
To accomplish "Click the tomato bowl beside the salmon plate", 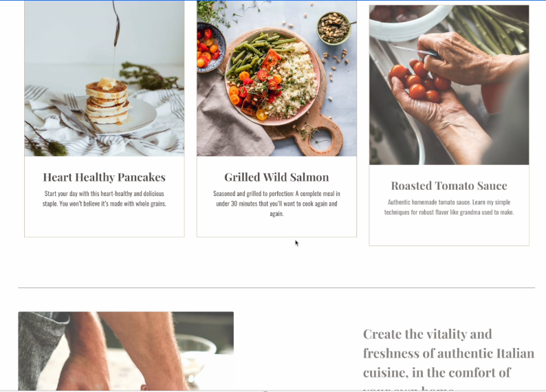I will tap(210, 47).
